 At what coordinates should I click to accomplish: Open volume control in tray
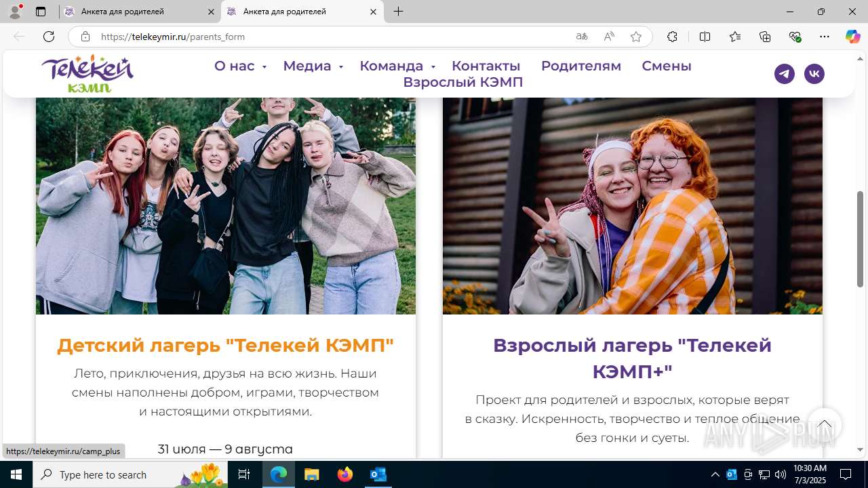[781, 474]
